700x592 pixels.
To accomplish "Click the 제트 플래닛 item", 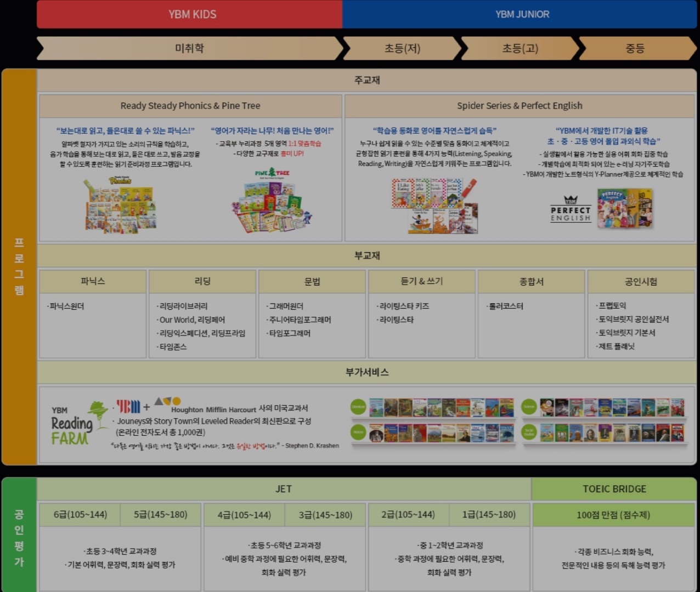I will coord(616,346).
